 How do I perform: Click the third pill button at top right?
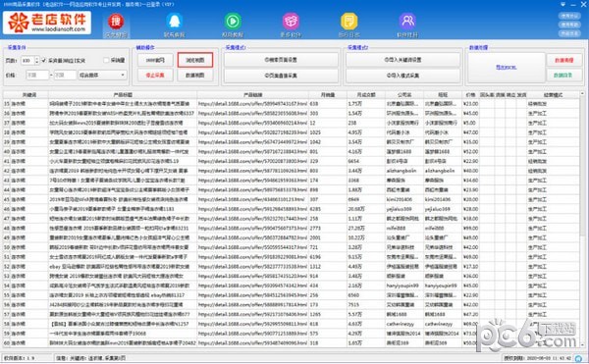pos(569,33)
